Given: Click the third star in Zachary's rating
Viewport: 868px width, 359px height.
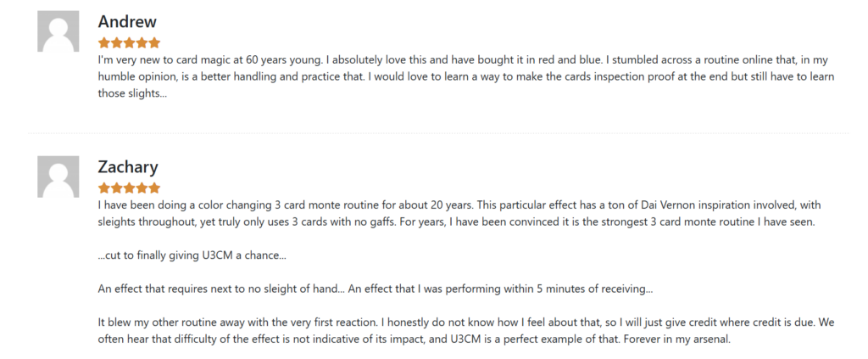Looking at the screenshot, I should click(129, 188).
